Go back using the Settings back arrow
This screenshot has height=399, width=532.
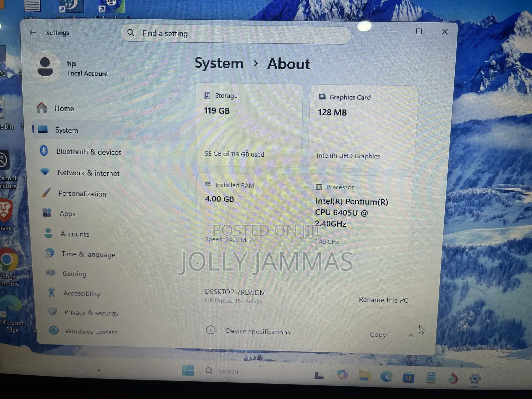pos(33,32)
